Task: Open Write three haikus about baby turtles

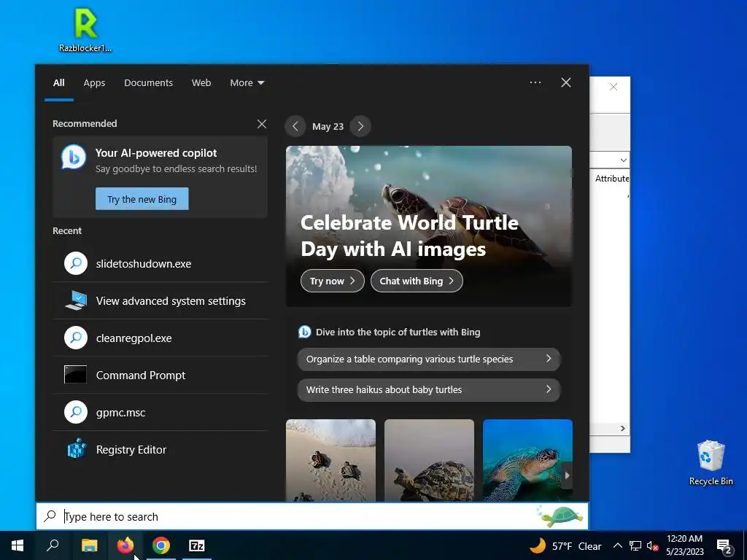Action: pyautogui.click(x=429, y=389)
